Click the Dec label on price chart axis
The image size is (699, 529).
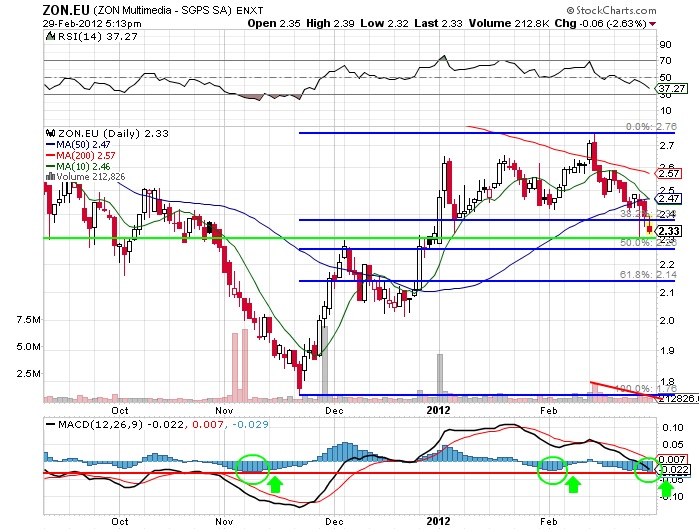point(334,410)
